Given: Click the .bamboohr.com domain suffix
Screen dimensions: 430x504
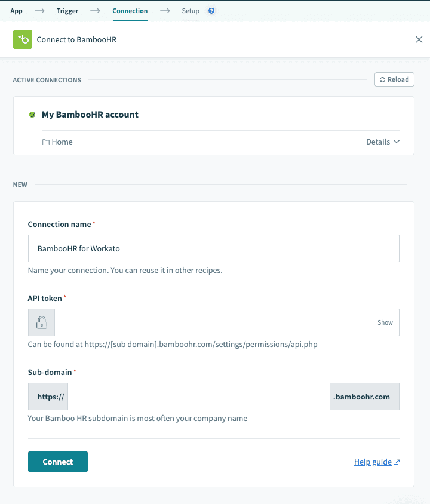Looking at the screenshot, I should click(364, 396).
